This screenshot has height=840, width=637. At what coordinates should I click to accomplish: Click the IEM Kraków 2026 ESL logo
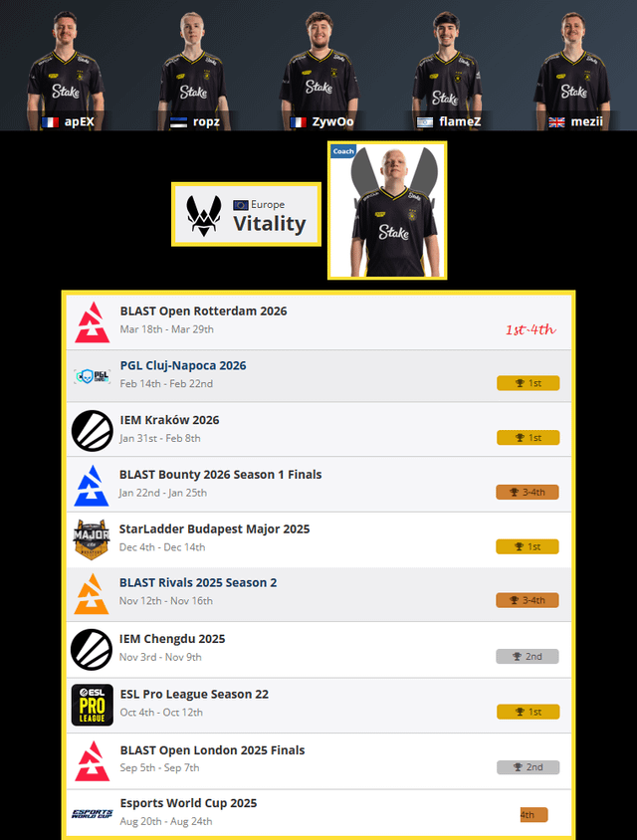[x=93, y=431]
